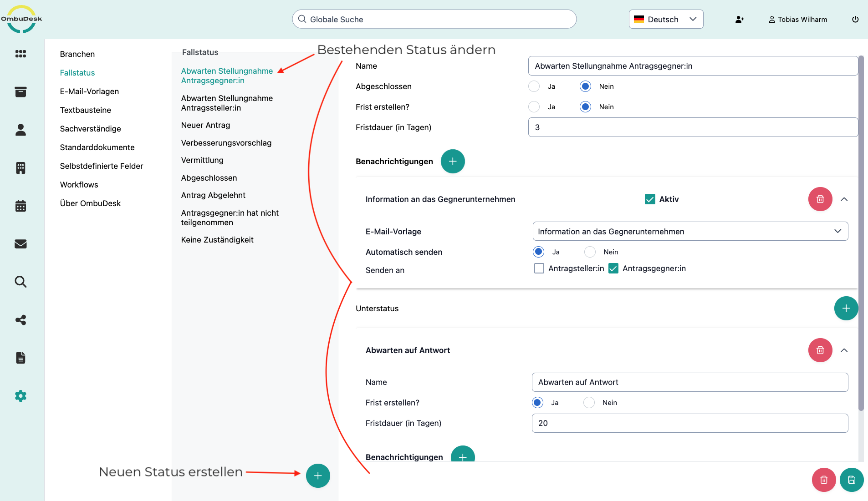Open the Tobias Wilharm user profile
Viewport: 868px width, 501px height.
coord(798,20)
